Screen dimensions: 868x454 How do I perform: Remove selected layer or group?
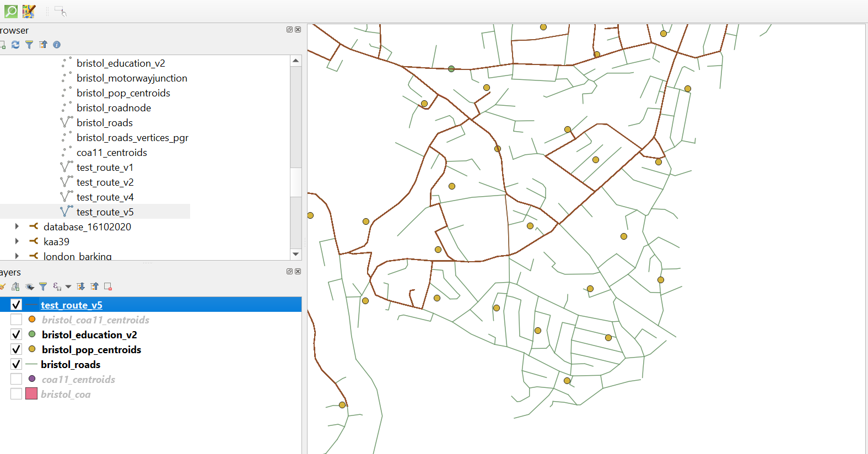pos(108,287)
